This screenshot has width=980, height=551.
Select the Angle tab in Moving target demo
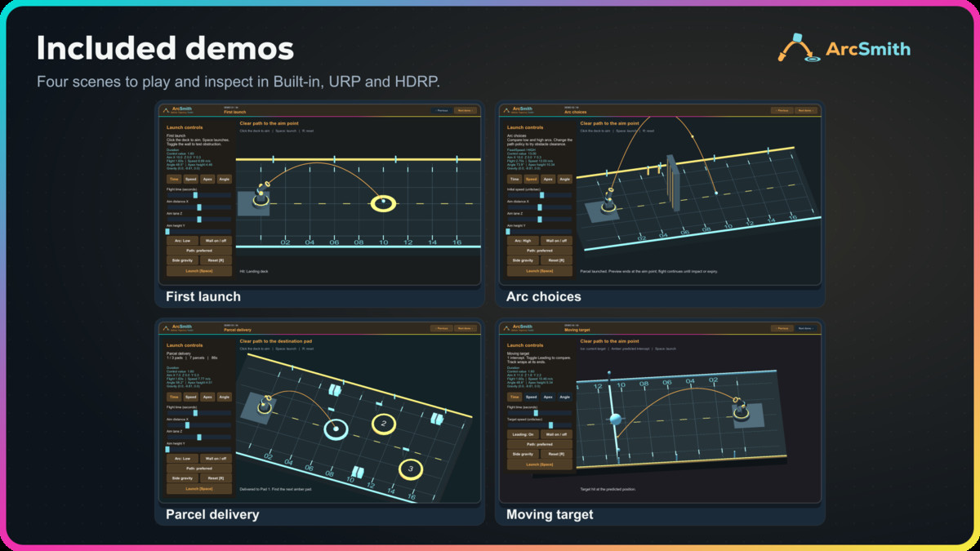[x=564, y=397]
